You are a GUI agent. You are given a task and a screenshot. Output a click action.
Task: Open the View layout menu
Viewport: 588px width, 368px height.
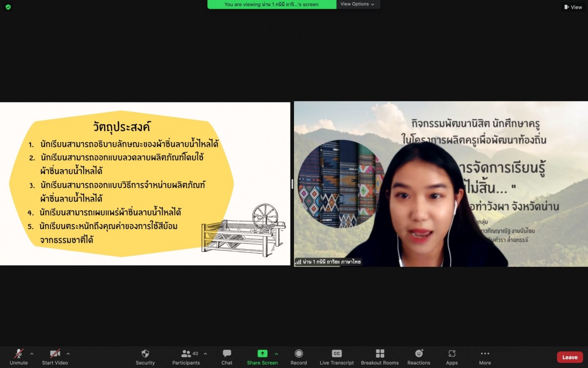pos(573,7)
